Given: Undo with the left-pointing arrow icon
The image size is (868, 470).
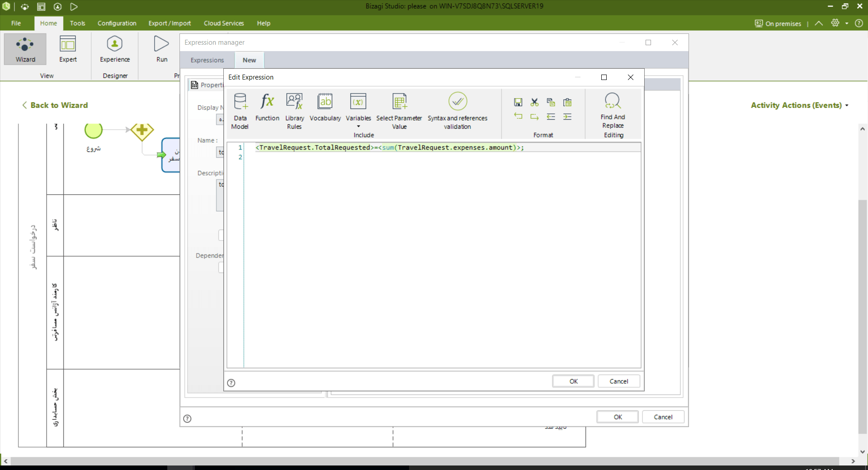Looking at the screenshot, I should click(518, 117).
